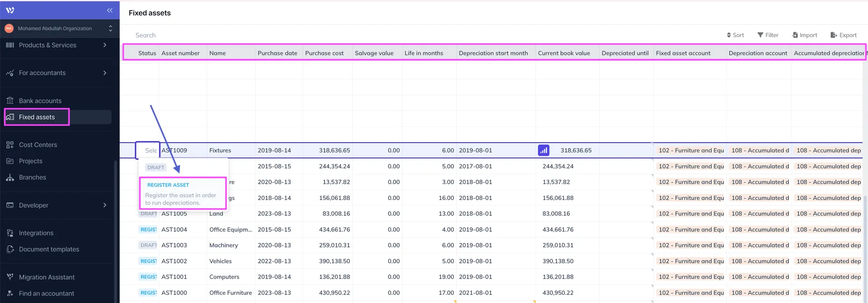Viewport: 868px width, 303px height.
Task: Click the Projects folder icon
Action: (x=10, y=161)
